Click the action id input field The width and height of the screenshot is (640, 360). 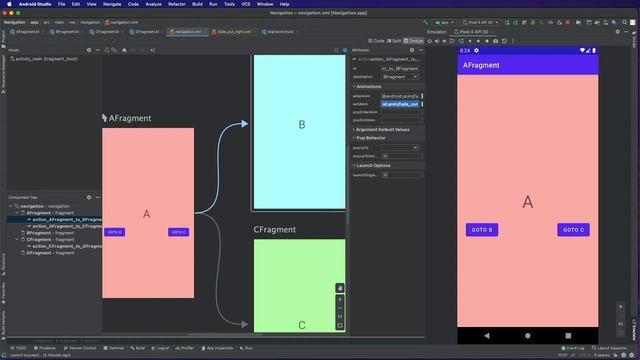coord(400,69)
